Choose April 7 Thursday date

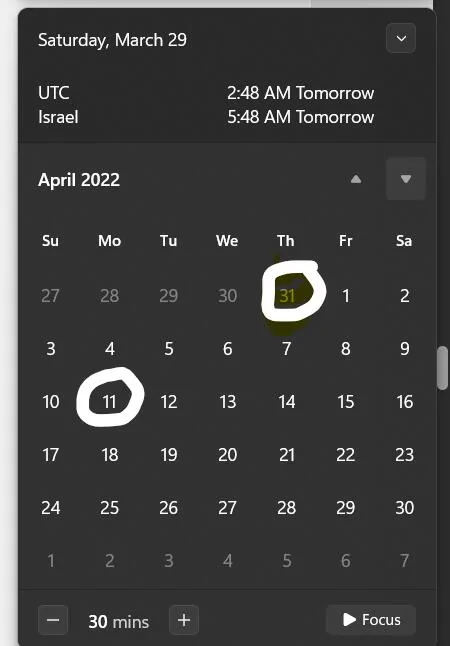pyautogui.click(x=287, y=349)
